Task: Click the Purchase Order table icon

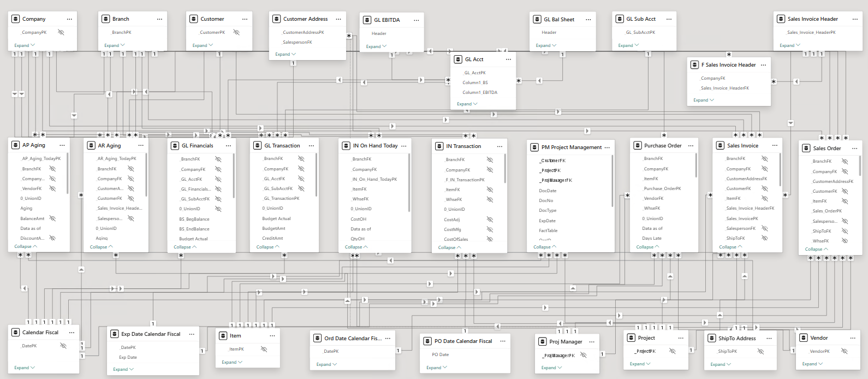Action: 637,146
